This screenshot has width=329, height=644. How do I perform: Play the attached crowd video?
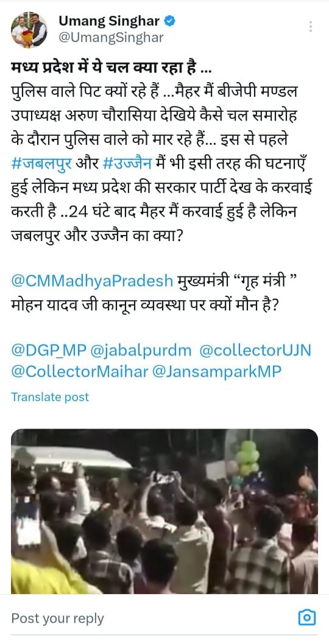click(x=164, y=511)
